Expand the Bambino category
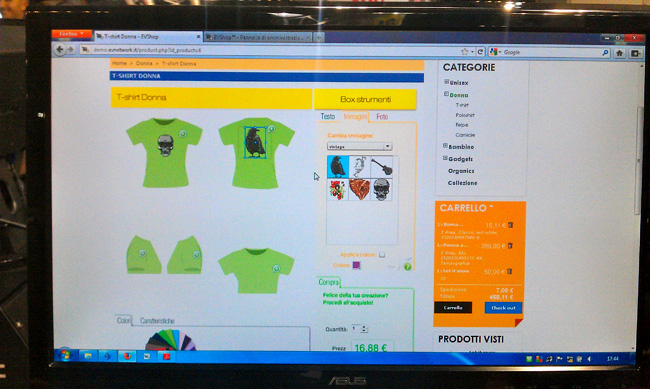650x389 pixels. coord(445,146)
